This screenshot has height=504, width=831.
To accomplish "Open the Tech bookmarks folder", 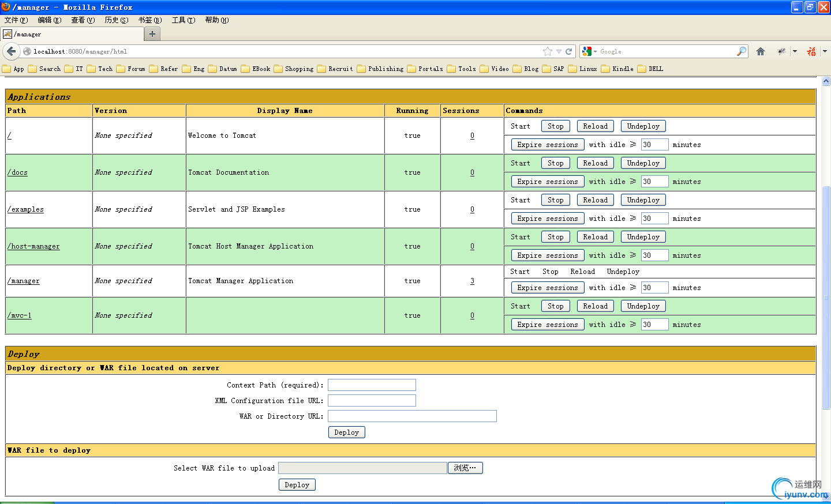I will point(100,69).
